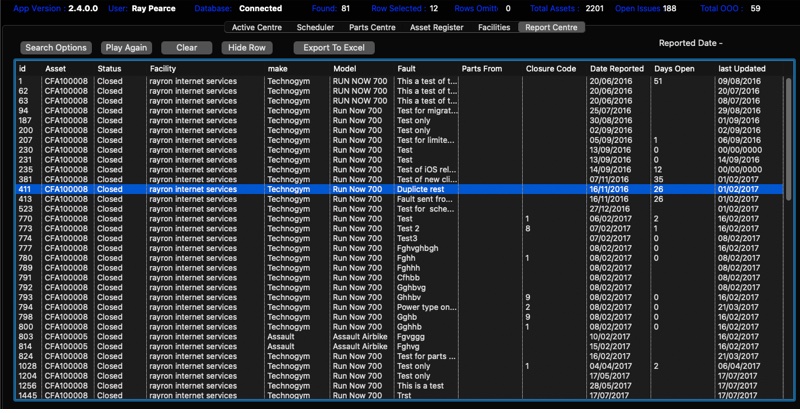Select the row with id 413

[x=400, y=199]
